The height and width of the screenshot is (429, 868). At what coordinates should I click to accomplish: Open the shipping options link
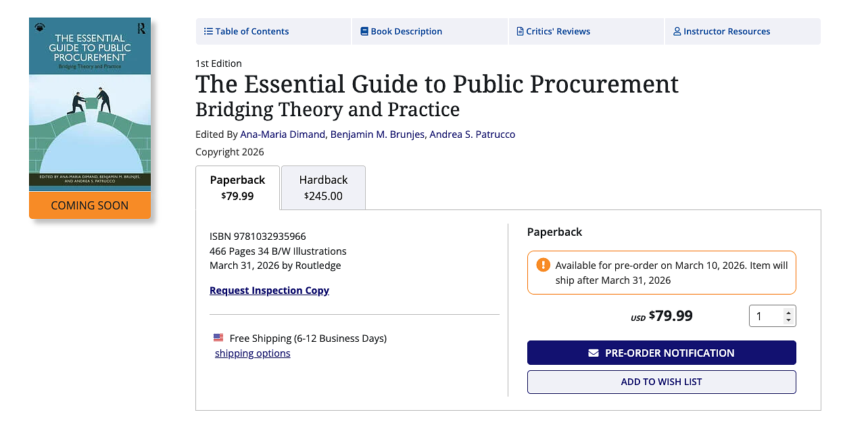pyautogui.click(x=252, y=353)
